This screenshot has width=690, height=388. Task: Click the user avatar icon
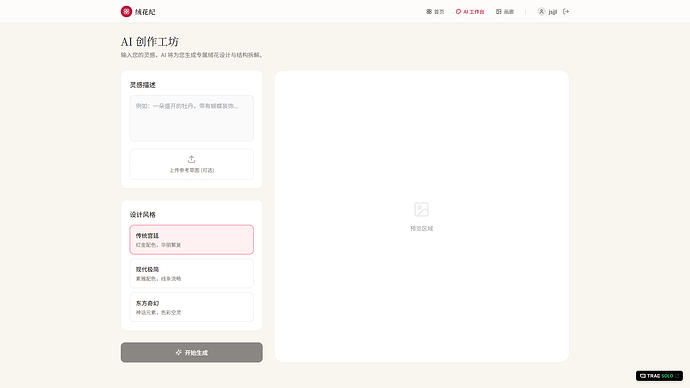click(x=541, y=12)
